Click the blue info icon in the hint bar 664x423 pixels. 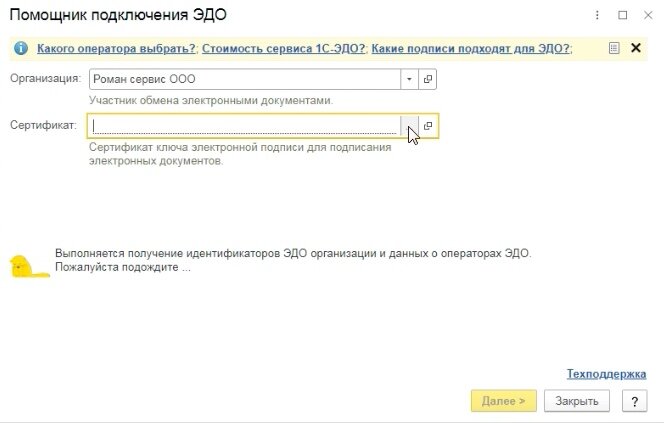tap(21, 48)
